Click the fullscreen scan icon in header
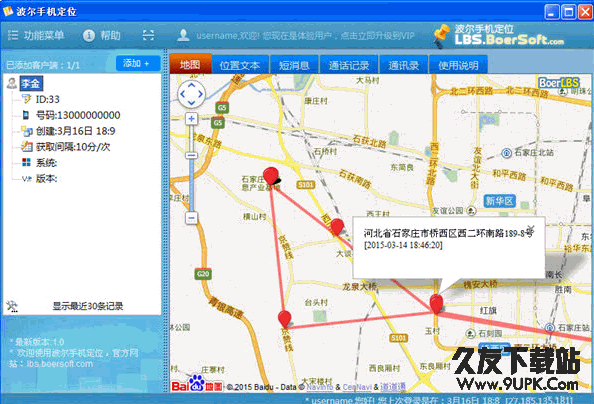The image size is (594, 404). pyautogui.click(x=148, y=35)
